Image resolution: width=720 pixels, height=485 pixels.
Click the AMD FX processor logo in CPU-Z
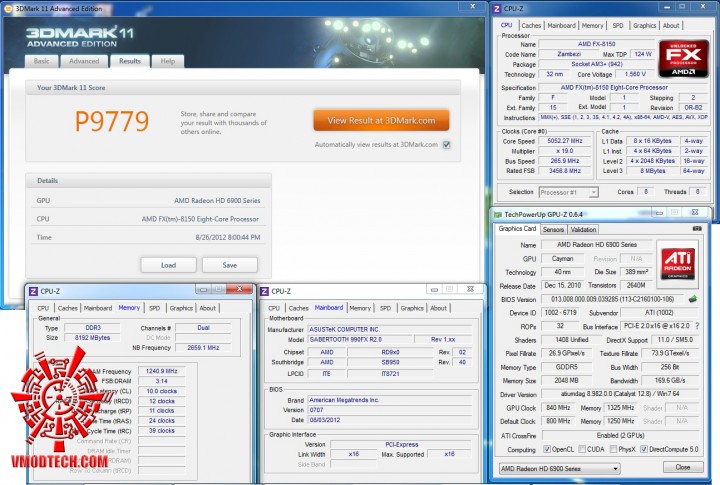click(683, 59)
